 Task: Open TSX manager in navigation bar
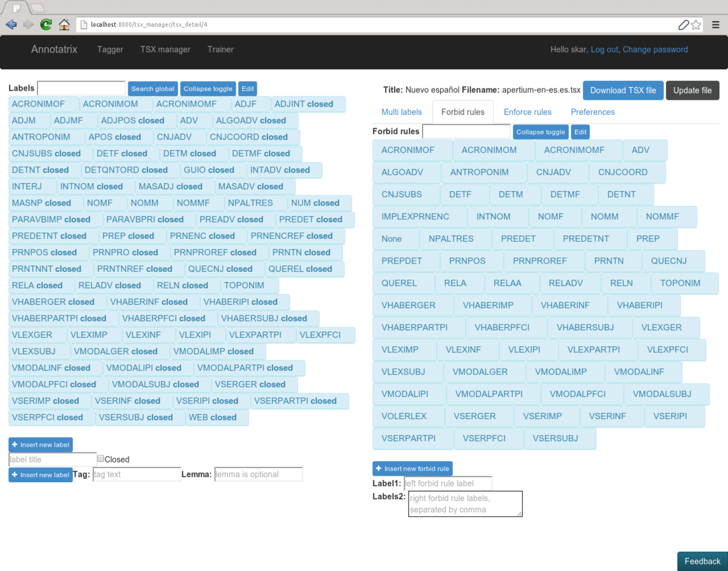(165, 50)
